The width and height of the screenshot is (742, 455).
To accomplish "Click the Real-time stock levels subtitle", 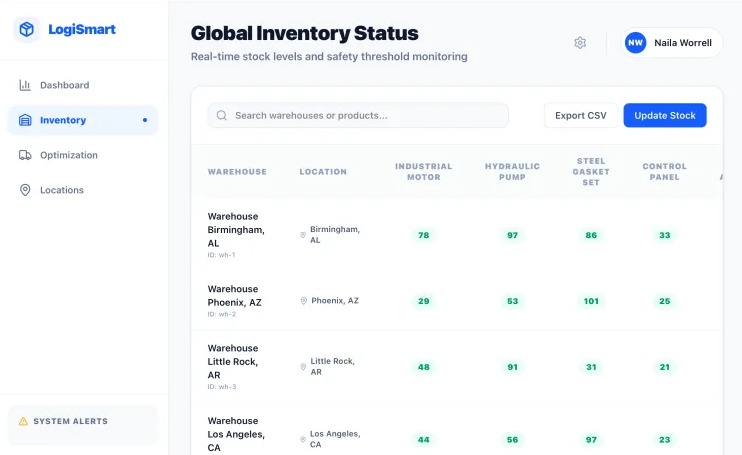I will [x=329, y=57].
